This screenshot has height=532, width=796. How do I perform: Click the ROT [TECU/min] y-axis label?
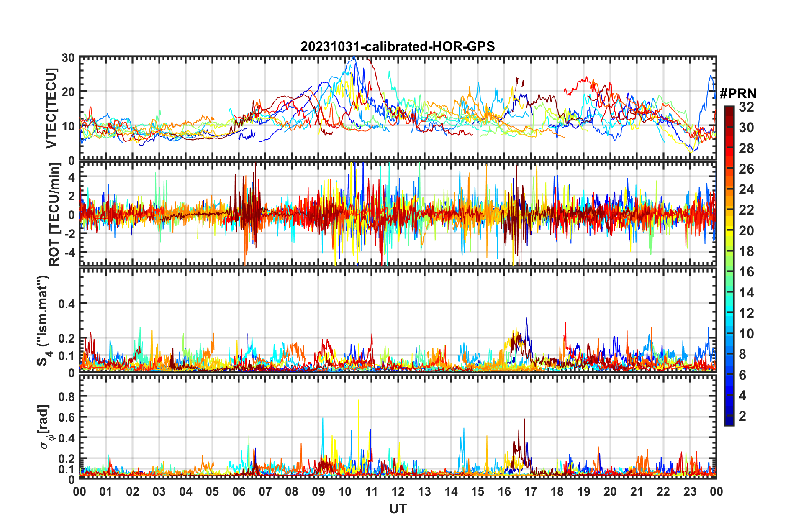pyautogui.click(x=54, y=215)
